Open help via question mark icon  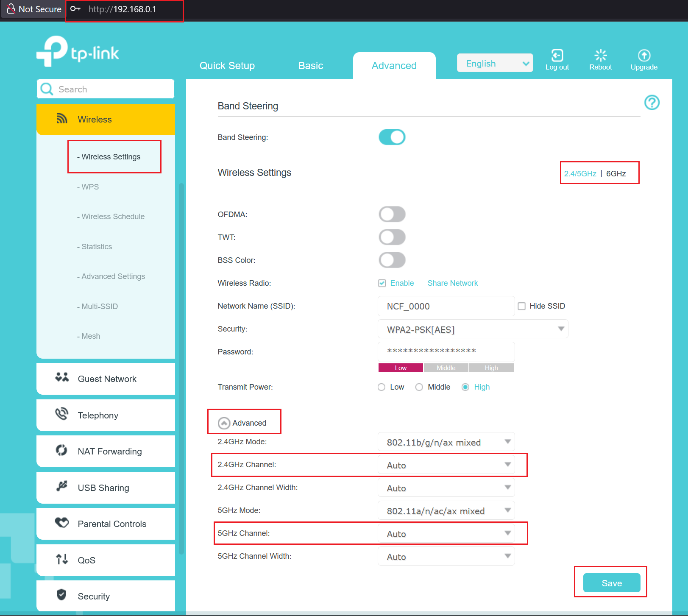coord(652,103)
